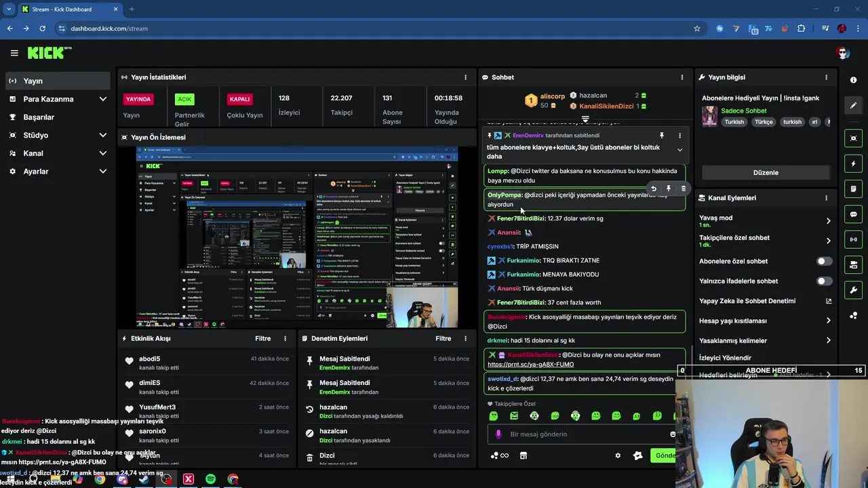Open the hamburger menu beside Kick logo
This screenshot has width=868, height=488.
tap(14, 53)
